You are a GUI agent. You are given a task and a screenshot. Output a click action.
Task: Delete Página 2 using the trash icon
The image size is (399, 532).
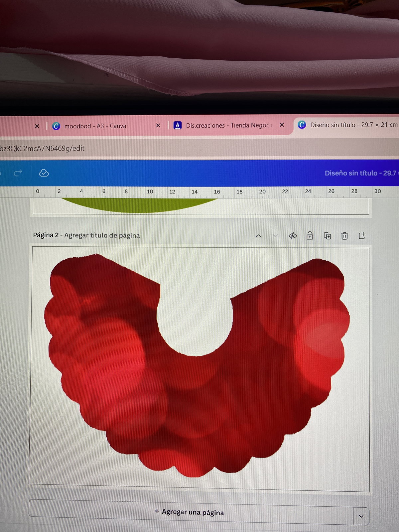[344, 236]
